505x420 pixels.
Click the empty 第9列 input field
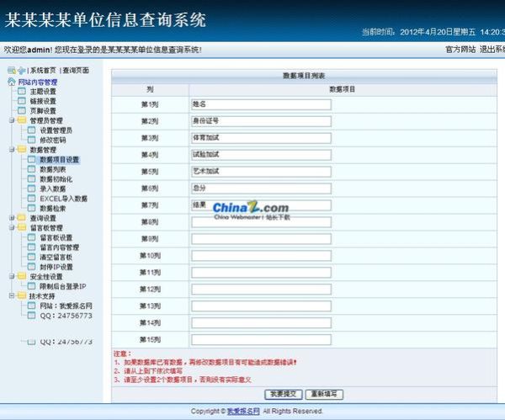click(261, 239)
